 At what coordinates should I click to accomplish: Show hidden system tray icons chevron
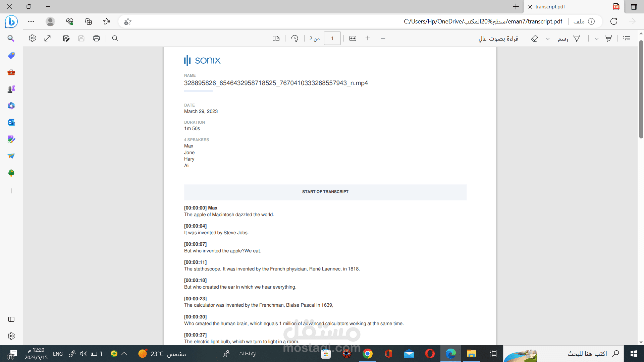(124, 354)
